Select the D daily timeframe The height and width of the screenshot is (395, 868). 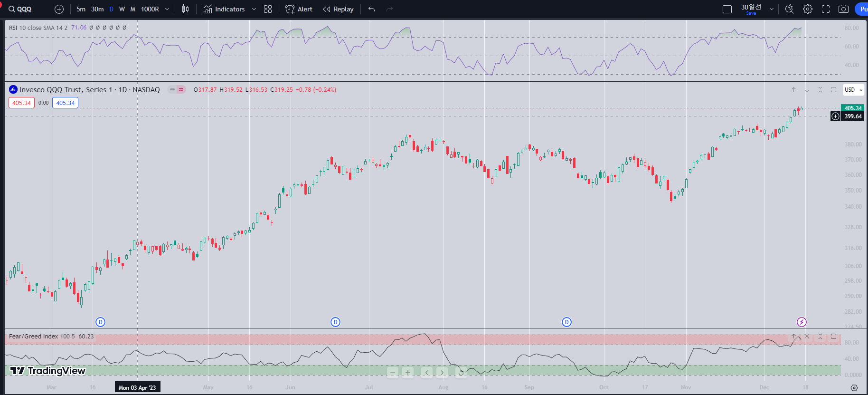click(111, 9)
